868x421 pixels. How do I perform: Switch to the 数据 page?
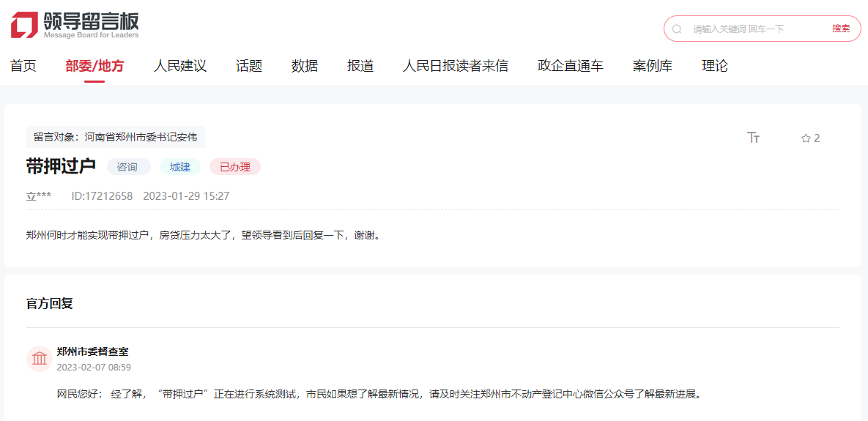[305, 66]
